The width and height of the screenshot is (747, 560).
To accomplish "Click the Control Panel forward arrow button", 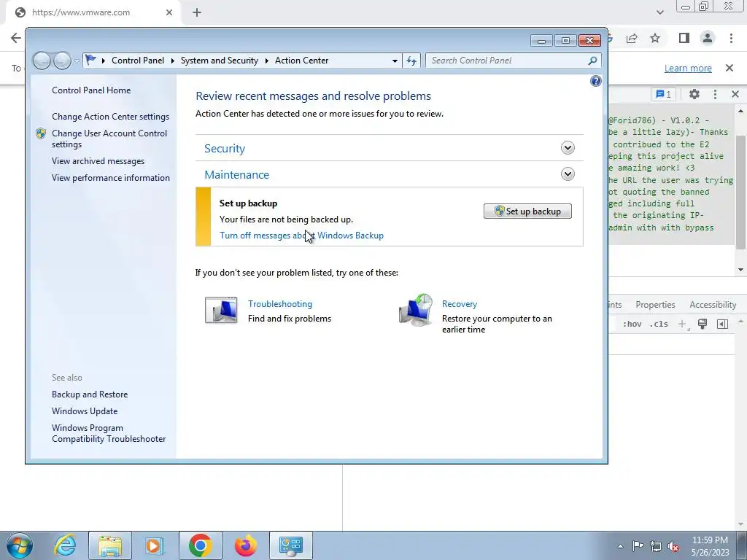I will click(63, 61).
